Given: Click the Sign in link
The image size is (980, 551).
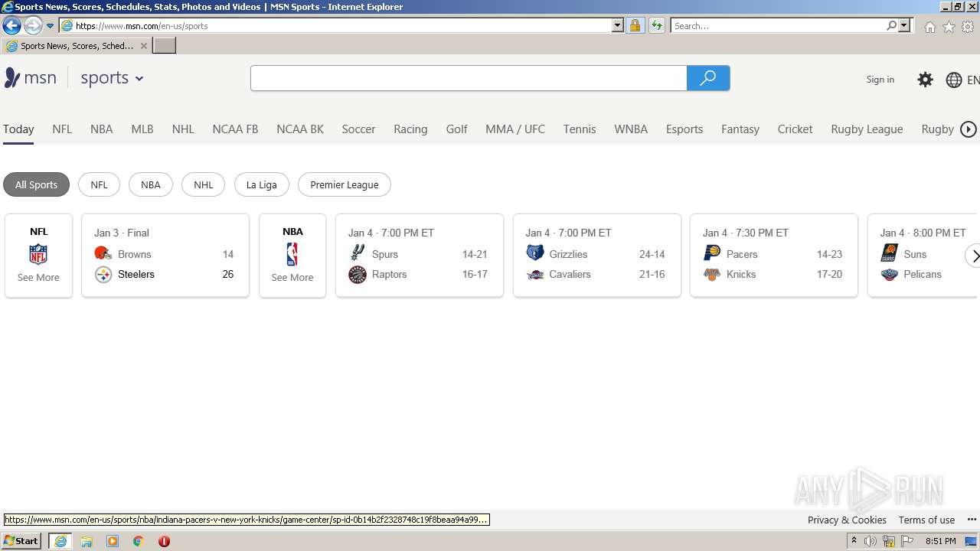Looking at the screenshot, I should click(x=880, y=80).
